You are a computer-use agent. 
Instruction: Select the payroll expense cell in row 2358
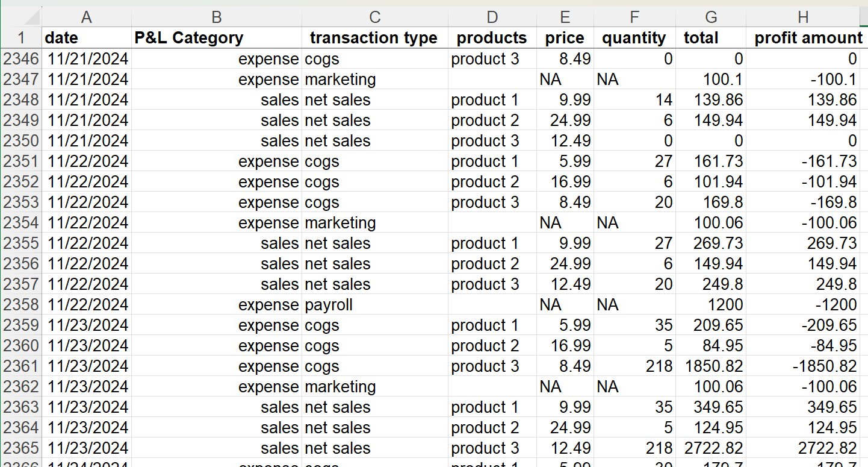tap(373, 304)
